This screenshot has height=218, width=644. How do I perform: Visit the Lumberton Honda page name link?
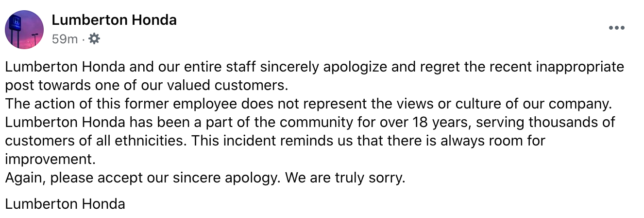coord(114,20)
